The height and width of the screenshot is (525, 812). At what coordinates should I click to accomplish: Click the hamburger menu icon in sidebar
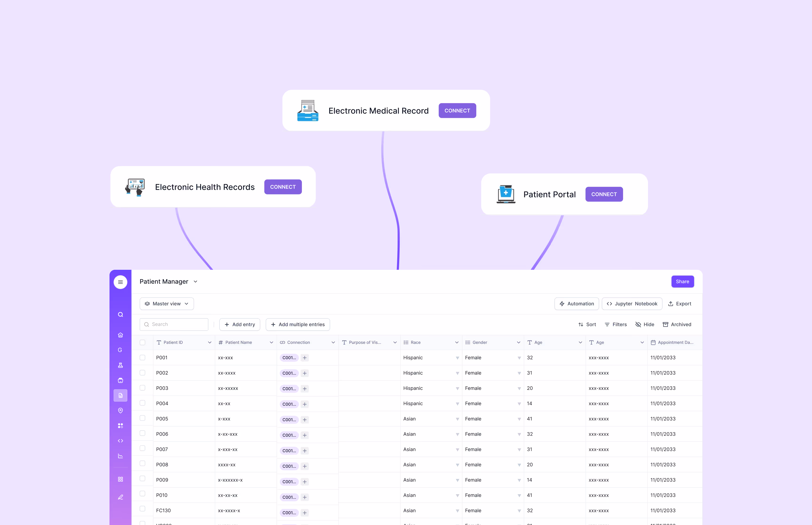[120, 282]
